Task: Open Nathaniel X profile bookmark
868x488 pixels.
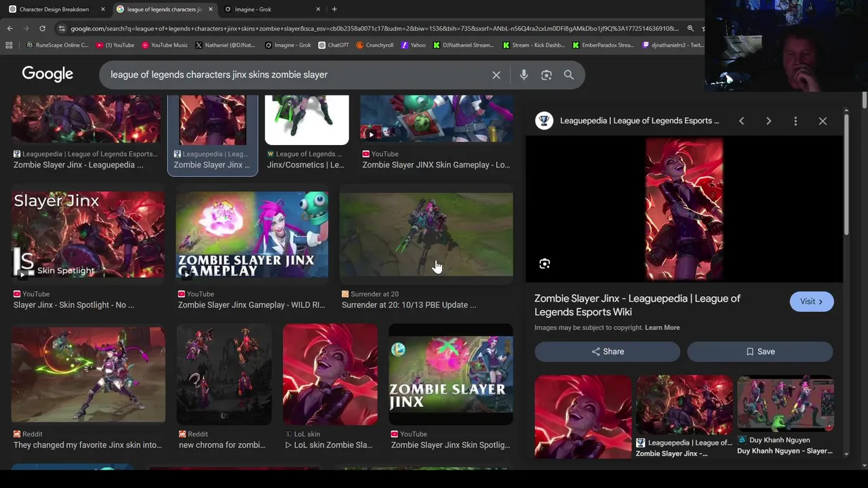Action: coord(225,45)
